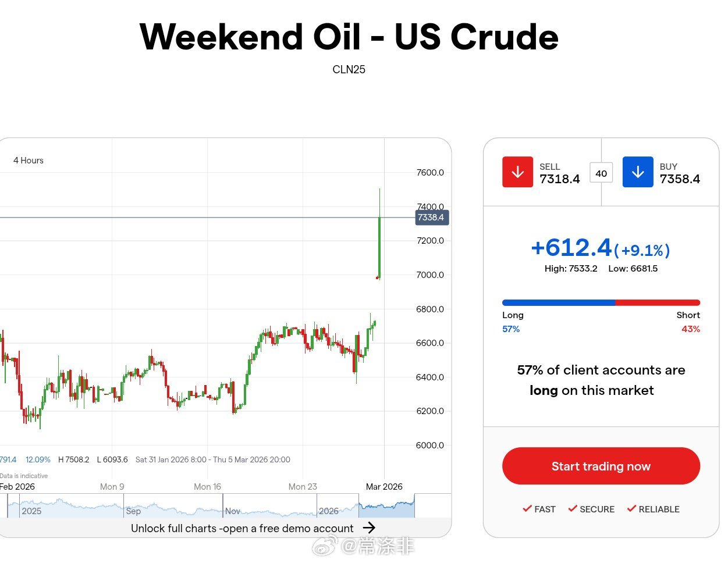728x563 pixels.
Task: Click the spread value 40 box
Action: tap(601, 173)
